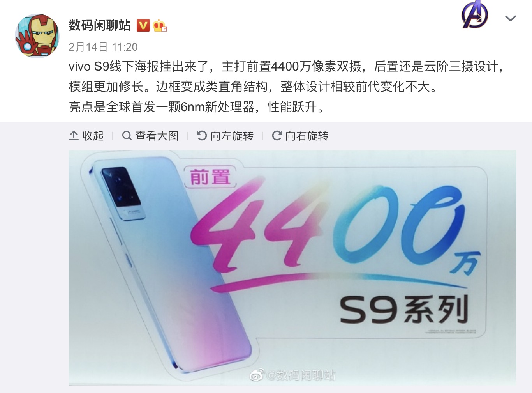Click the magnifier icon for 查看大图
Image resolution: width=532 pixels, height=393 pixels.
click(x=127, y=136)
